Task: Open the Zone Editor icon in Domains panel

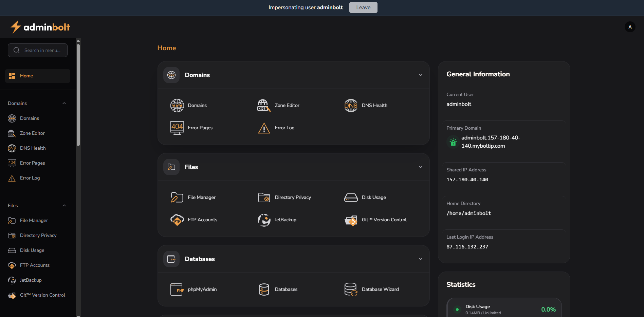Action: 264,106
